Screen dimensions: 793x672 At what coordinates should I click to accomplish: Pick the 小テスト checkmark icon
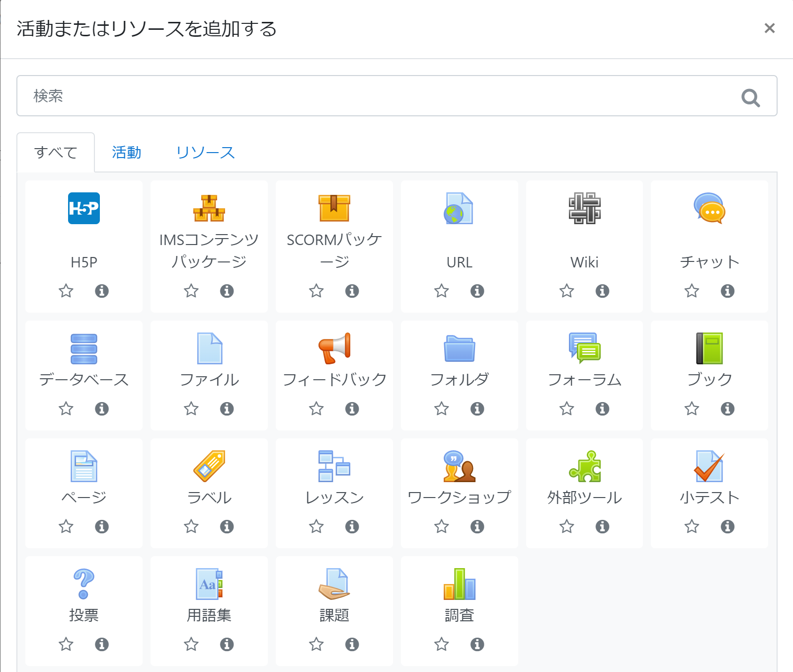tap(709, 466)
